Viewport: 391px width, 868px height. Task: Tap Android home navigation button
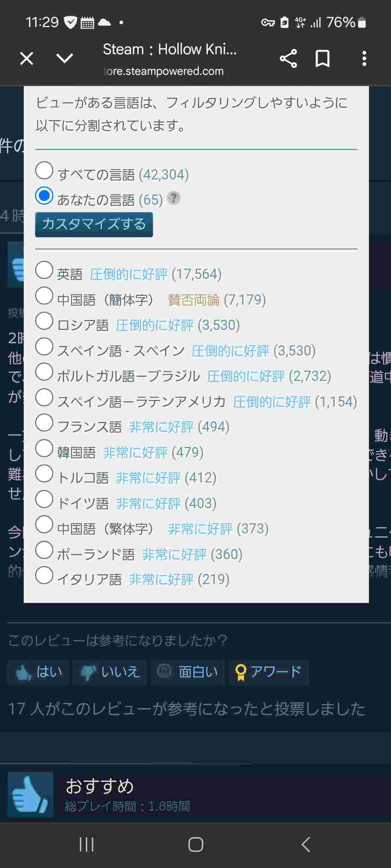tap(195, 844)
